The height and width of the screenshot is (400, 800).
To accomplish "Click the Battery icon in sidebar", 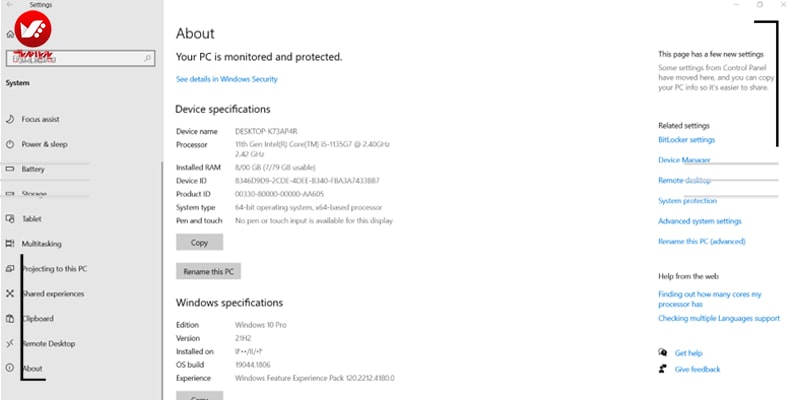I will pyautogui.click(x=10, y=169).
